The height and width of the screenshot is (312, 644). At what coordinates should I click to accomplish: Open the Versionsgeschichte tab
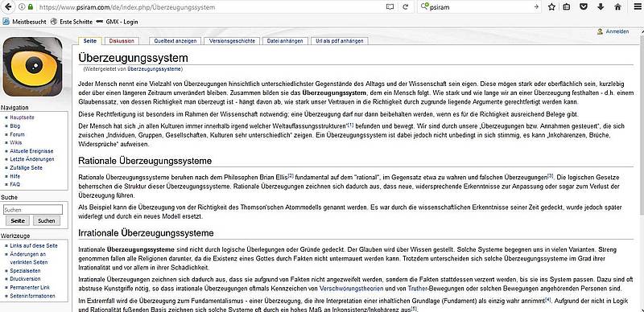(232, 41)
